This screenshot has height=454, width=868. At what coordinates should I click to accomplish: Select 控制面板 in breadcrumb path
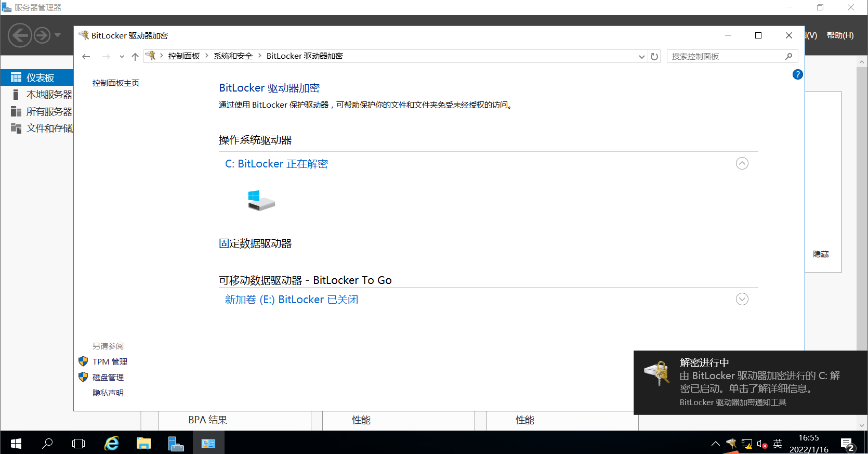click(x=184, y=56)
